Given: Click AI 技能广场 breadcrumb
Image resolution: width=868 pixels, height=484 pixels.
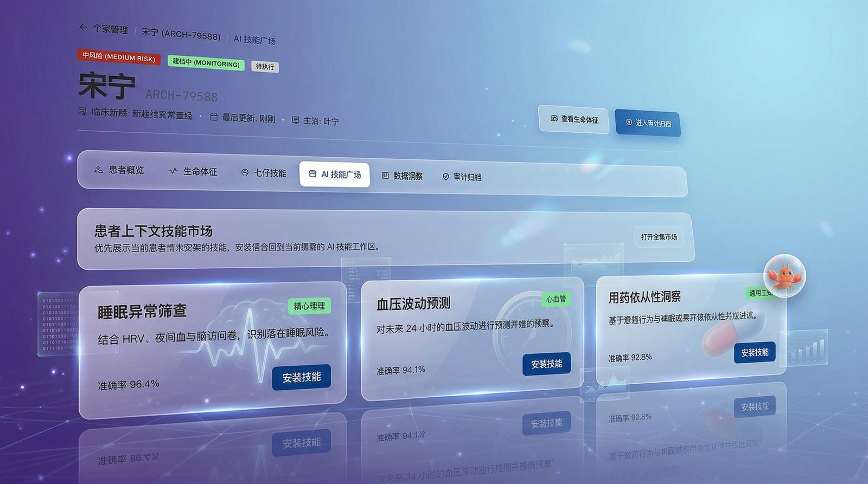Looking at the screenshot, I should click(254, 40).
